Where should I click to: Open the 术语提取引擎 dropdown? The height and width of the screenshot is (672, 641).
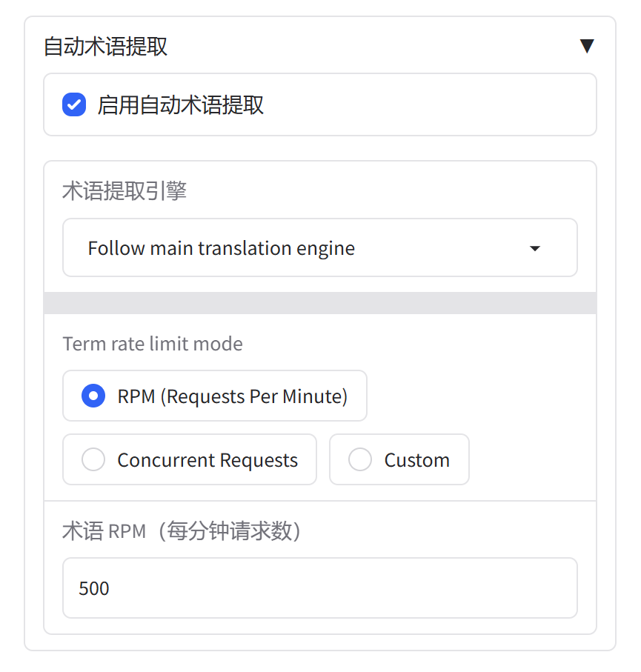(320, 248)
